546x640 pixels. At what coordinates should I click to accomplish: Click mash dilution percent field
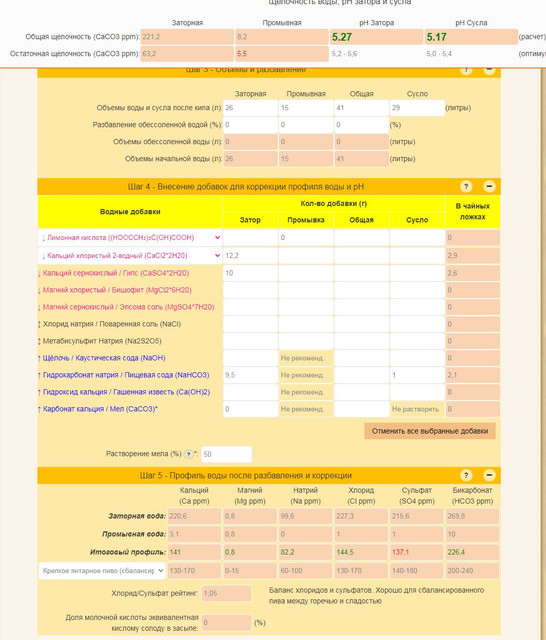(x=250, y=125)
